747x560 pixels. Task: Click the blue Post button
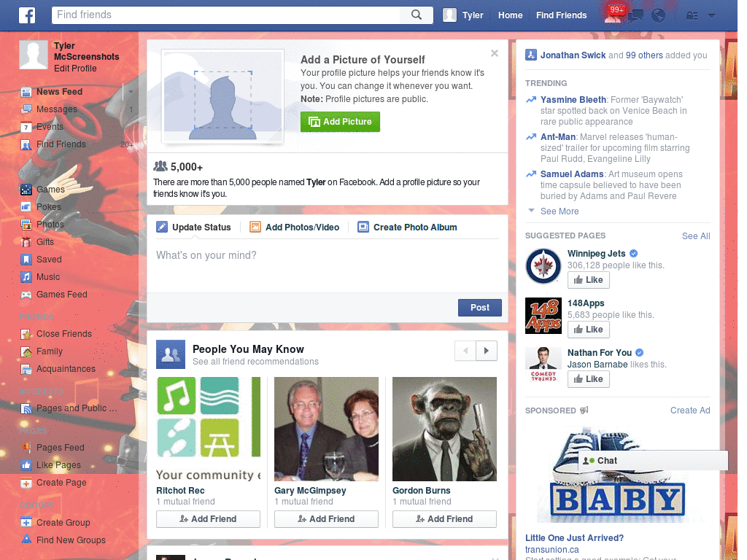click(480, 308)
